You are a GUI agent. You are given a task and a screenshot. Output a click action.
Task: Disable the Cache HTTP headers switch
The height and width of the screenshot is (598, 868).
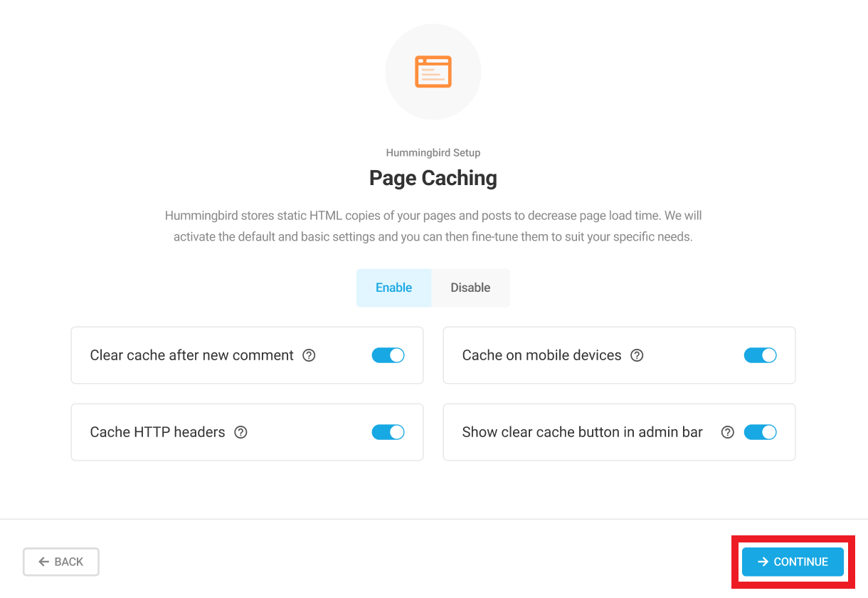pos(388,431)
